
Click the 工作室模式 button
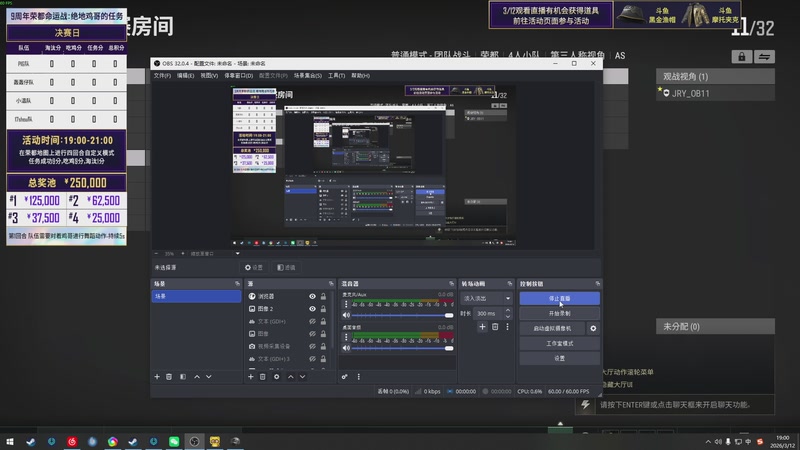pyautogui.click(x=560, y=343)
